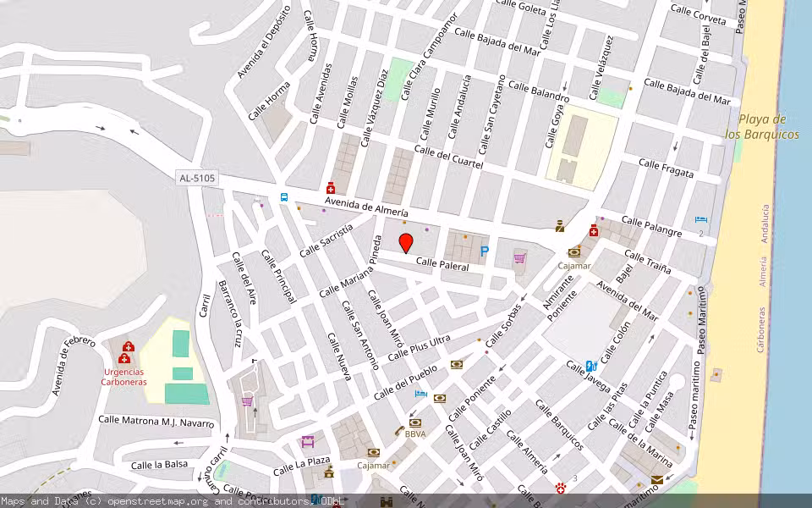Select the Calle La Plaza label
The width and height of the screenshot is (812, 508).
(301, 466)
